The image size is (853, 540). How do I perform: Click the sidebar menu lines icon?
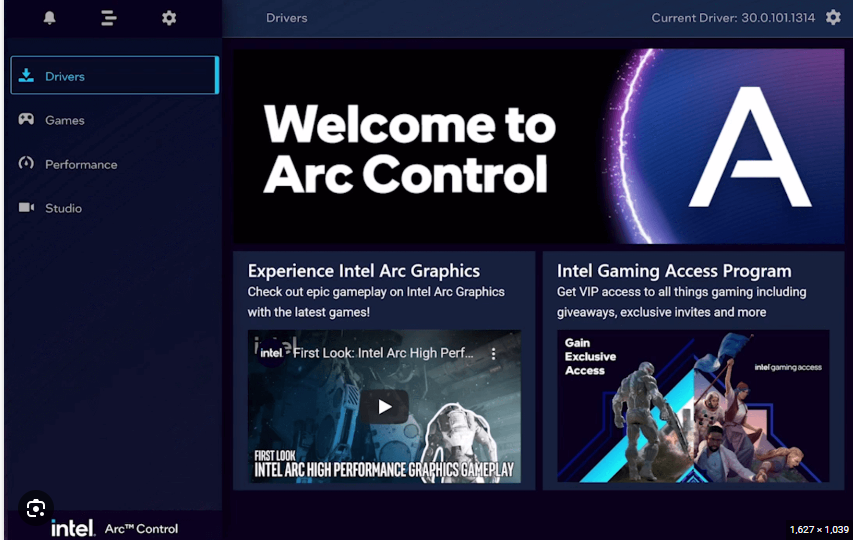[109, 18]
